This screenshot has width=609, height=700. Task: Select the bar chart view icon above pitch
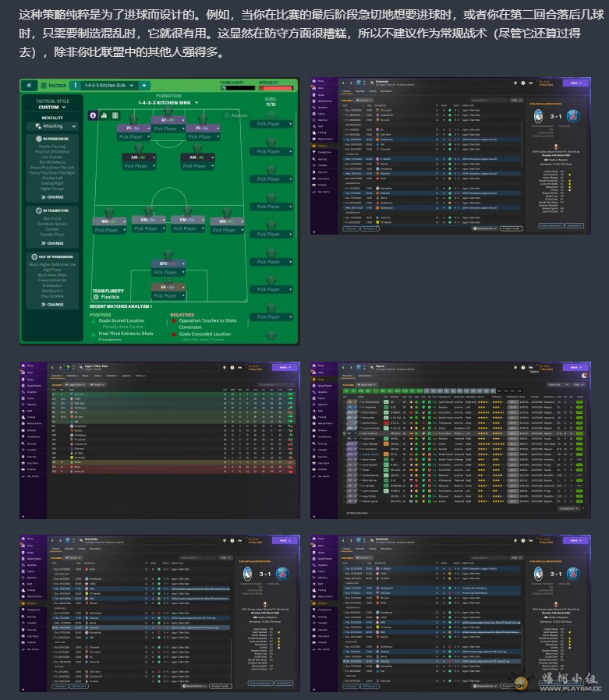click(104, 115)
